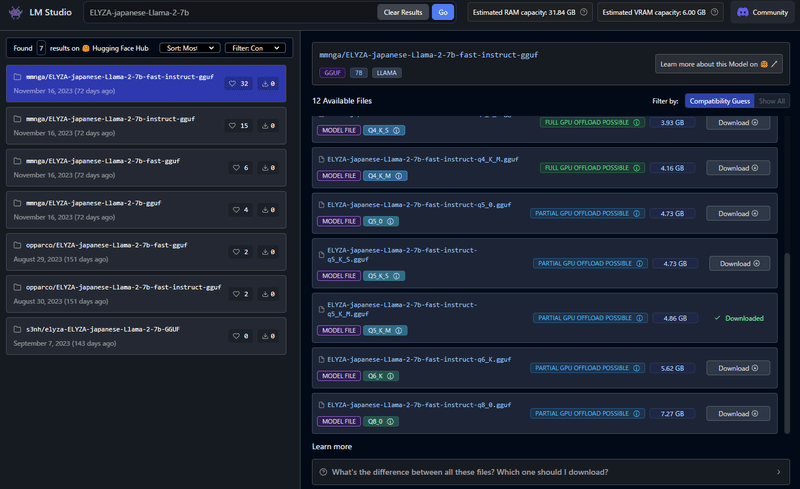The height and width of the screenshot is (489, 800).
Task: Click info icon beside Q5_K_M tag
Action: tap(398, 331)
